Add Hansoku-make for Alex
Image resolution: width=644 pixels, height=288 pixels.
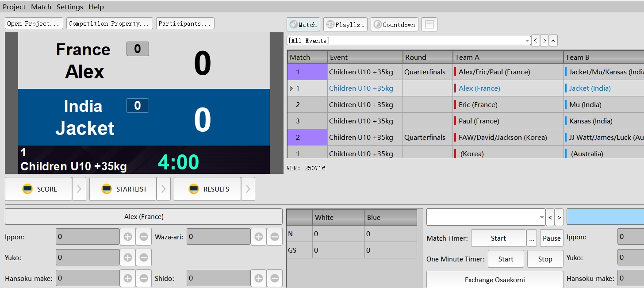pos(128,278)
